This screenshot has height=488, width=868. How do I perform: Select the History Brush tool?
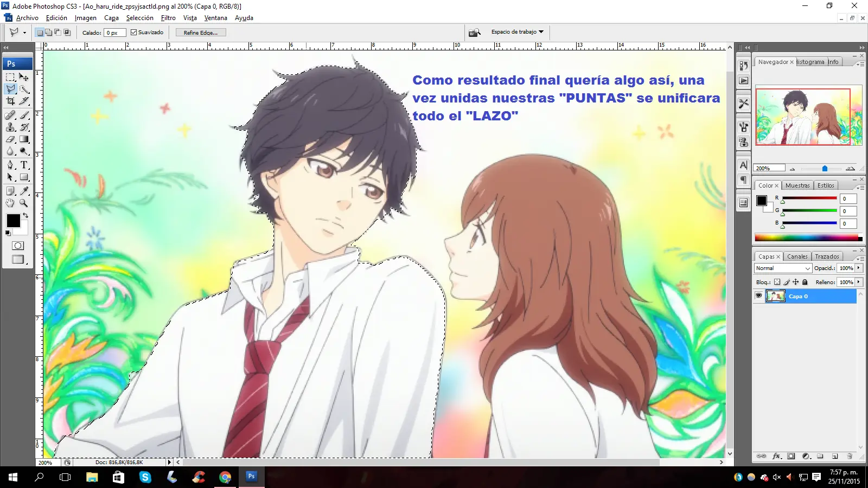[24, 127]
